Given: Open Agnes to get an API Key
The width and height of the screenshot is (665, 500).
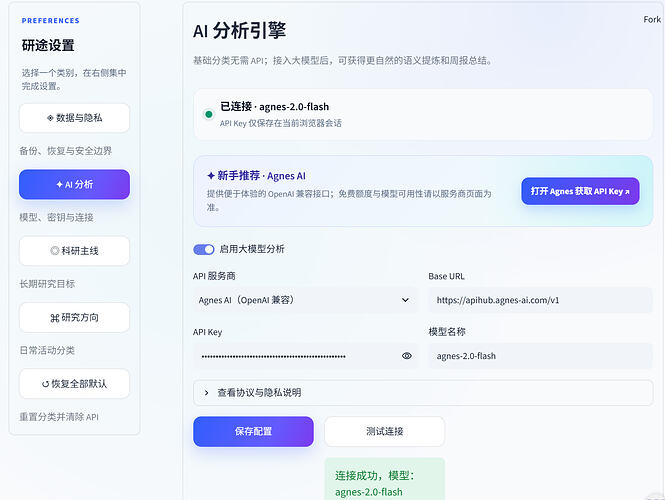Looking at the screenshot, I should pos(580,191).
